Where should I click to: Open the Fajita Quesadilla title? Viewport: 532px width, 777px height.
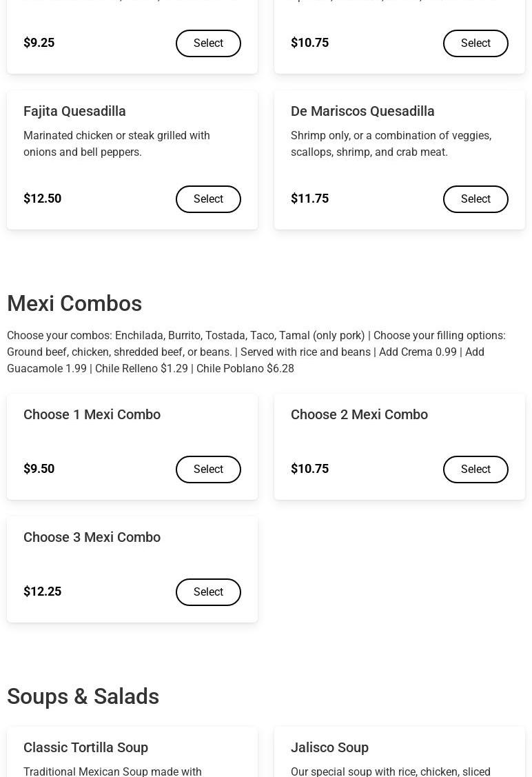click(x=74, y=111)
